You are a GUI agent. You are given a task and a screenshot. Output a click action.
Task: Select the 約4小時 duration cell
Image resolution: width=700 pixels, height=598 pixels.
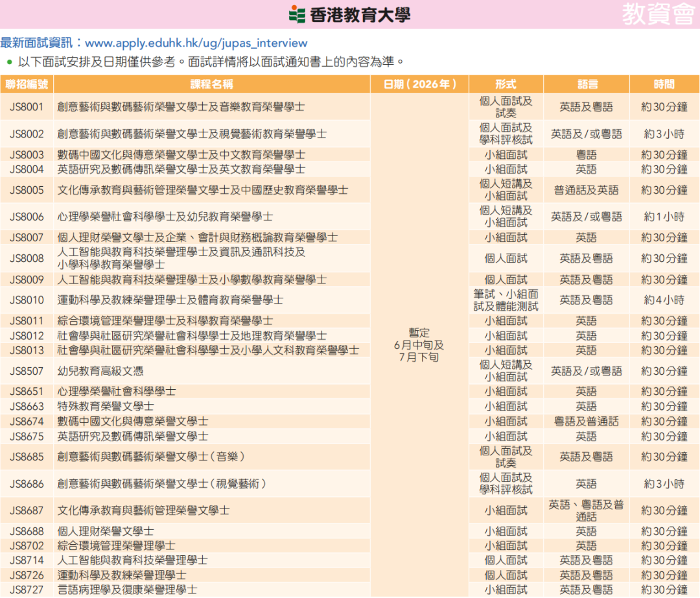point(664,300)
